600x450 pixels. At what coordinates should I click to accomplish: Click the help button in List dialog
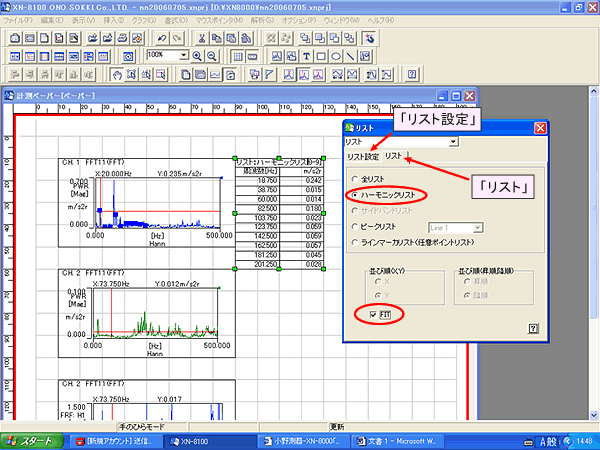click(533, 328)
